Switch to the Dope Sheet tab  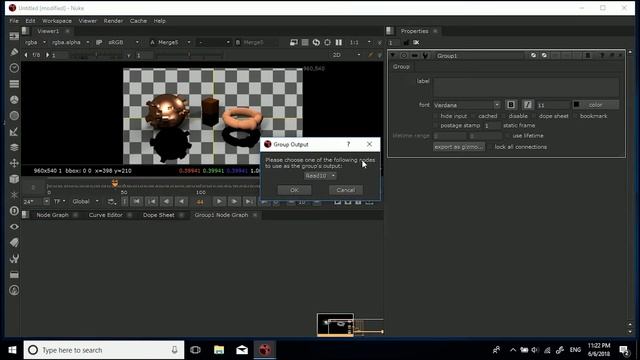158,215
